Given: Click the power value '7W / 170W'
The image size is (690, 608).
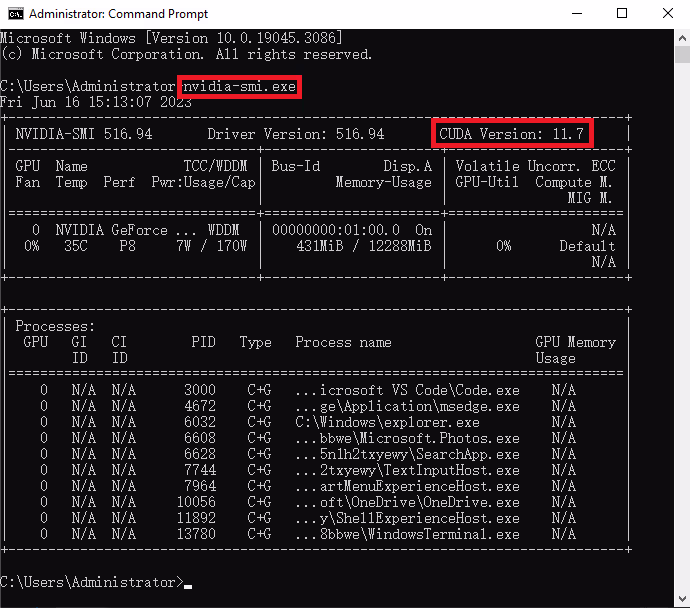Looking at the screenshot, I should pyautogui.click(x=211, y=246).
